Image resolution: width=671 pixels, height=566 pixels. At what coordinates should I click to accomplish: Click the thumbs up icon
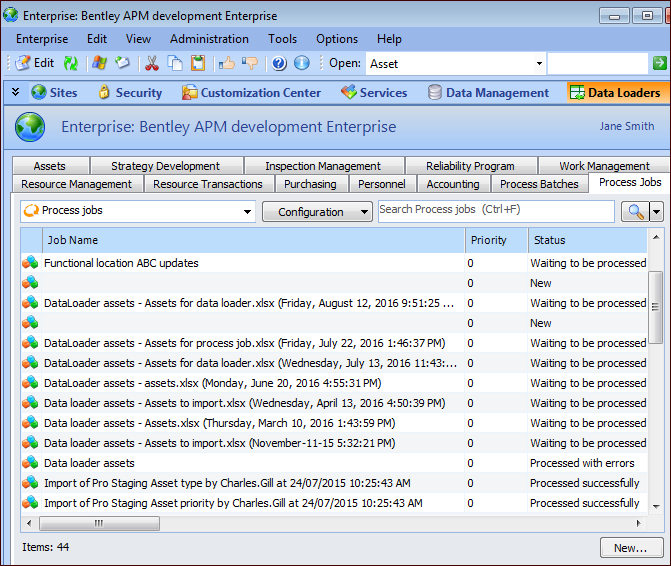[x=226, y=63]
